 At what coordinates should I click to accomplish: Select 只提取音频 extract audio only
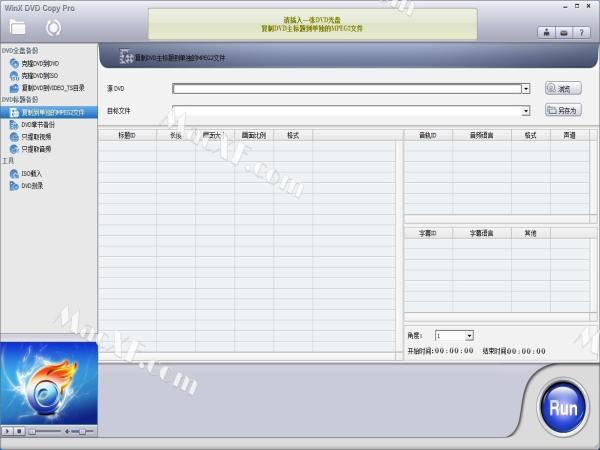pyautogui.click(x=36, y=149)
